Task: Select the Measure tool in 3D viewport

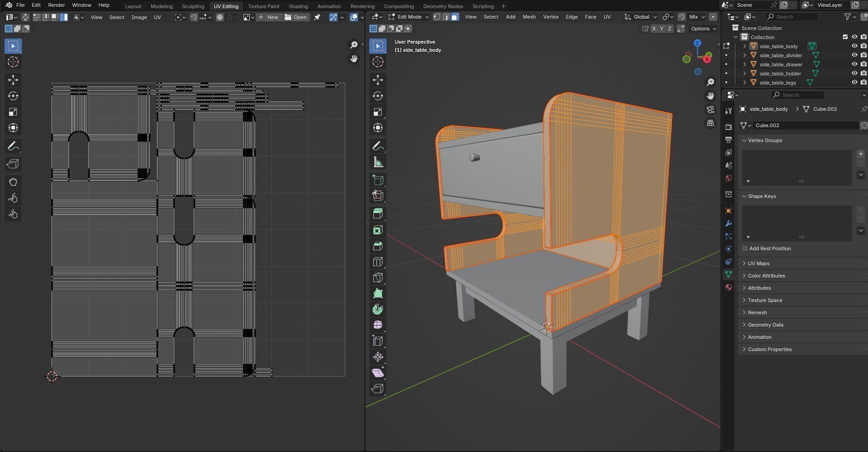Action: click(x=378, y=162)
